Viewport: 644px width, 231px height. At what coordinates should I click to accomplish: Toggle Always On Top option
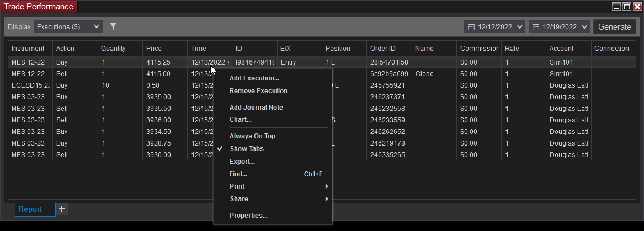pos(252,136)
